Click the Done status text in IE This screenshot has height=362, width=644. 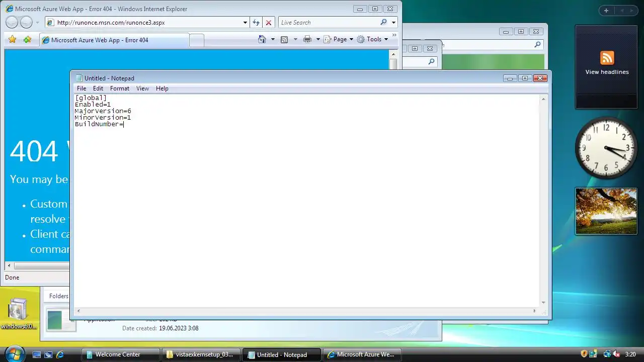(x=12, y=278)
